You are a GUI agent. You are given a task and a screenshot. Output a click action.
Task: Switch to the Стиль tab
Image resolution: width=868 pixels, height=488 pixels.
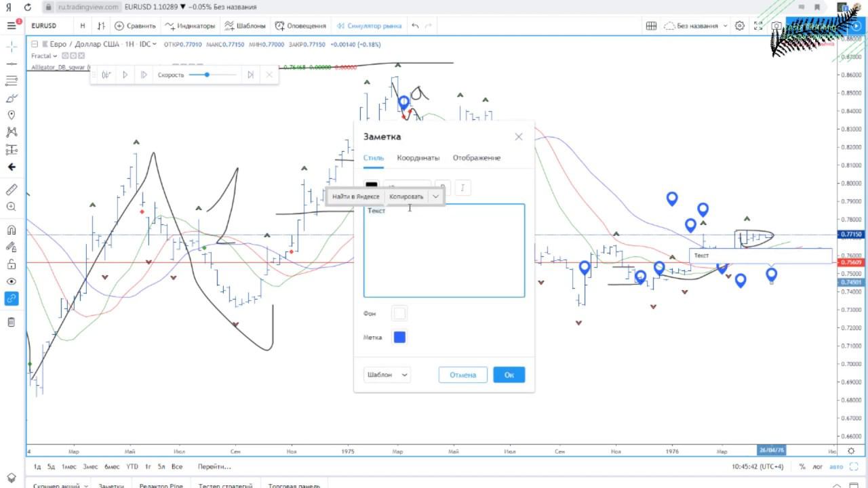click(x=374, y=158)
